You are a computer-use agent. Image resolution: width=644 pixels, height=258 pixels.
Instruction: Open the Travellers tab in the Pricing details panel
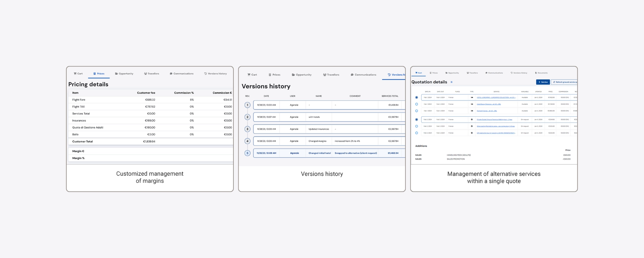tap(151, 74)
